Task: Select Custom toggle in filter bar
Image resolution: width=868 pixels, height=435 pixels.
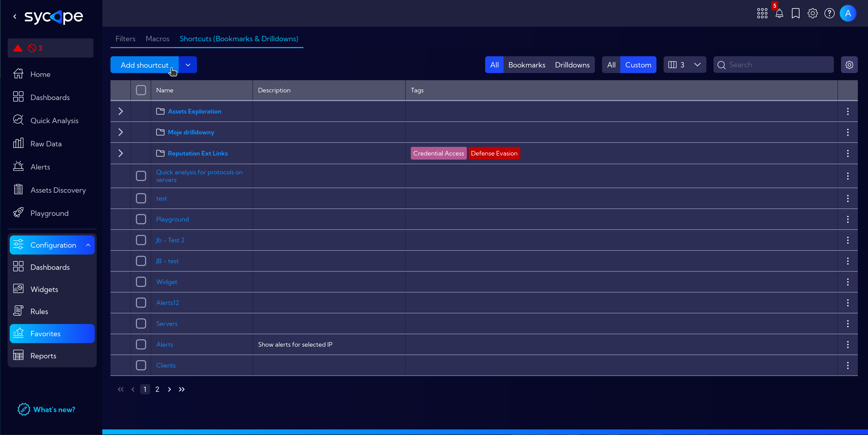Action: [638, 65]
